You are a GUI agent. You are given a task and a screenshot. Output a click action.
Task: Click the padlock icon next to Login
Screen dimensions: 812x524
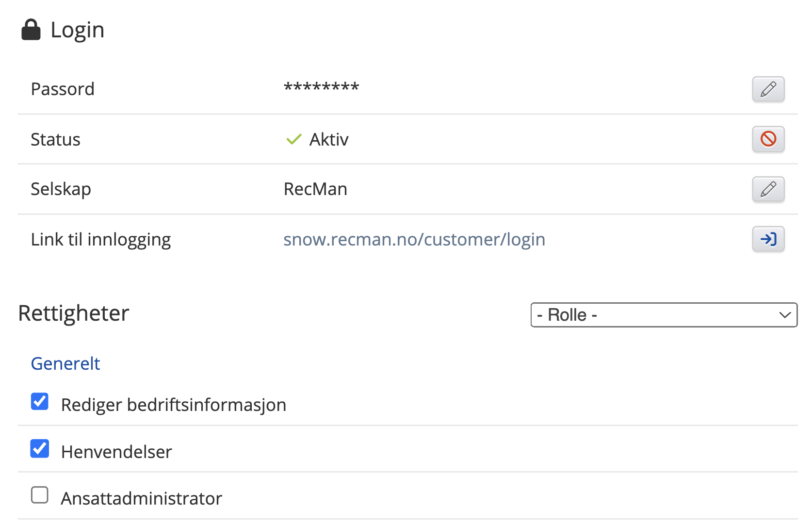(x=31, y=30)
